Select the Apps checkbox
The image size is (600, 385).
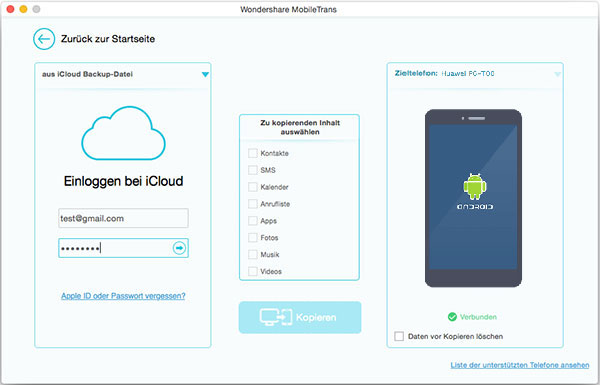(x=253, y=220)
